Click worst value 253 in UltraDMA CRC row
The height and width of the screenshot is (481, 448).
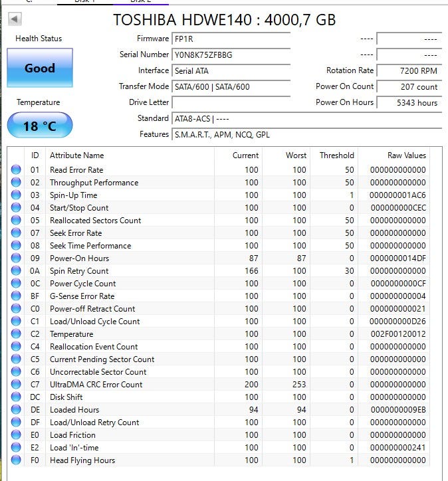coord(299,385)
